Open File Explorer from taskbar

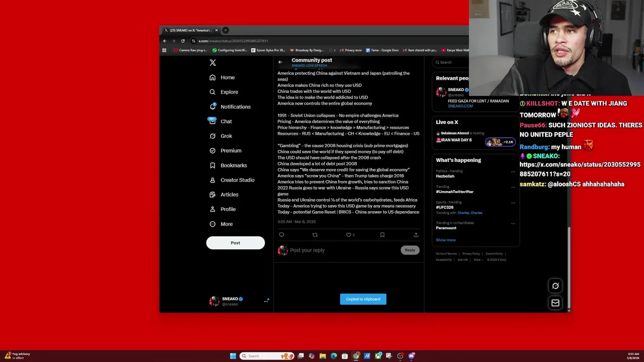pyautogui.click(x=323, y=356)
